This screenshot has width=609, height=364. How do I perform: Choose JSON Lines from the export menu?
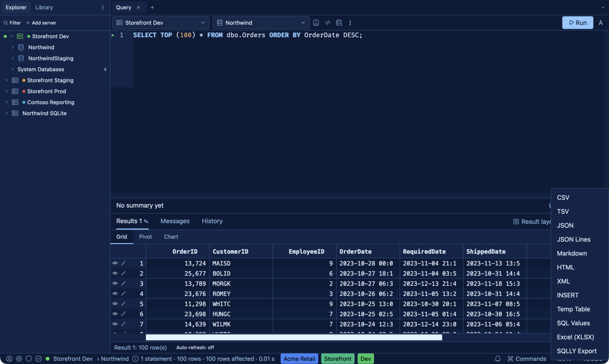point(580,239)
